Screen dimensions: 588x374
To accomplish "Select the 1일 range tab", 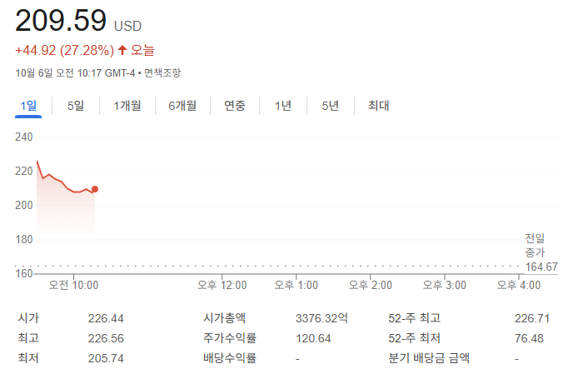I will [x=27, y=106].
